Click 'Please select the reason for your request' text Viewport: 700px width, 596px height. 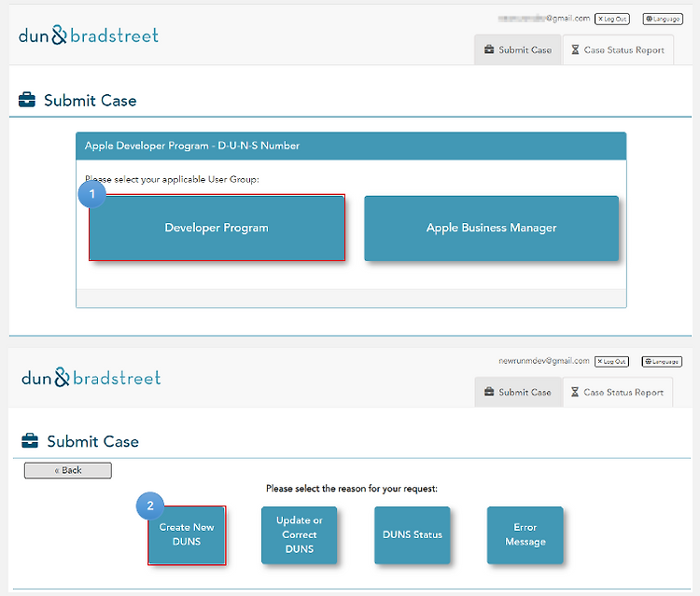coord(352,489)
